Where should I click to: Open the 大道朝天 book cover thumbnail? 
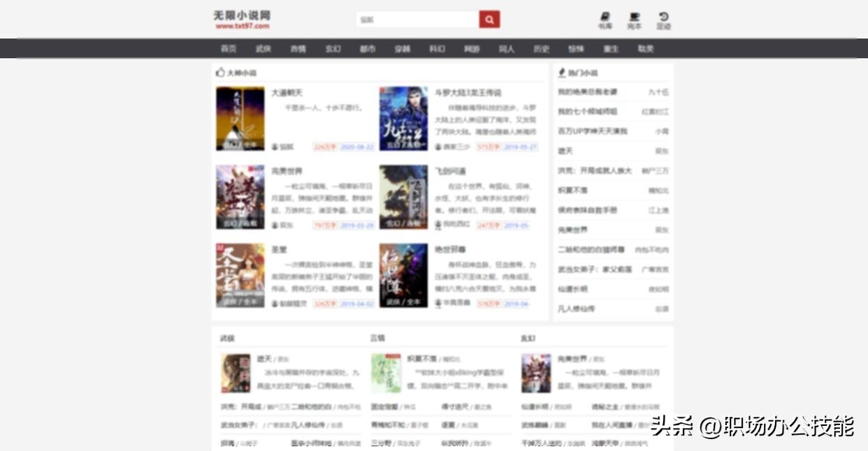pyautogui.click(x=240, y=119)
